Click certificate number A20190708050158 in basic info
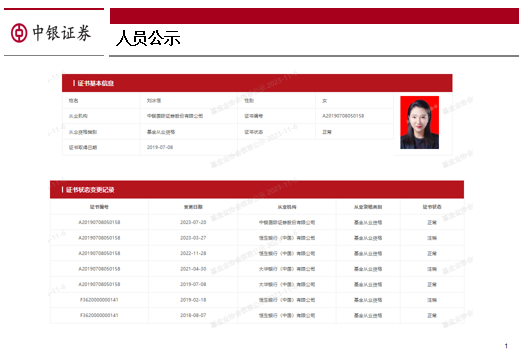The image size is (519, 360). point(343,116)
